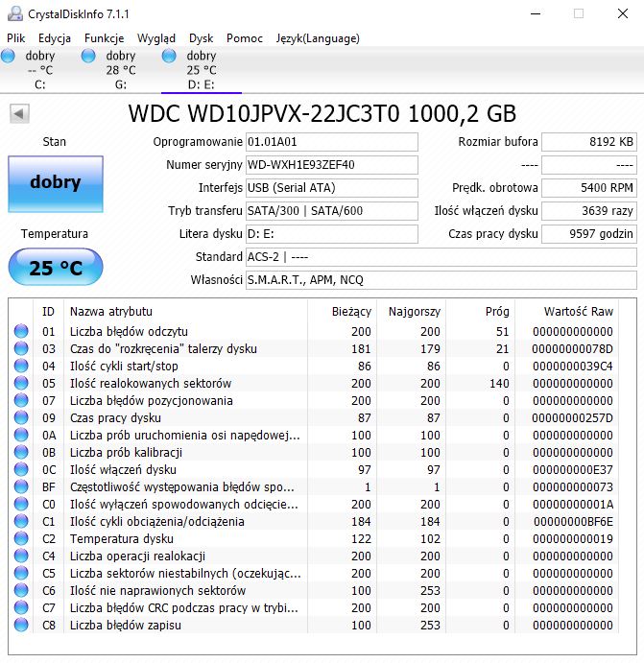Click the CrystalDiskInfo app icon in title bar
The image size is (644, 663).
click(15, 14)
